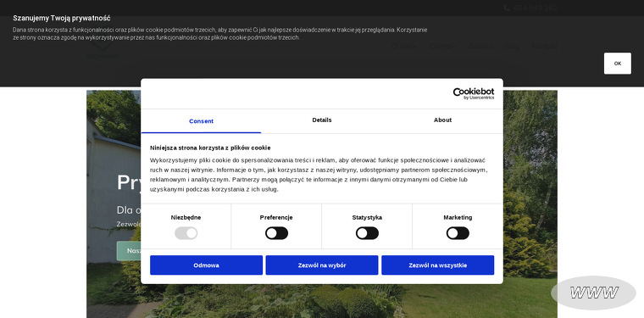Click the Odmowa button
The height and width of the screenshot is (318, 644).
coord(206,265)
